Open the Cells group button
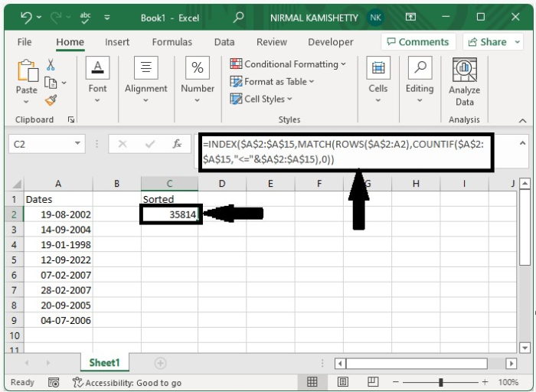This screenshot has width=536, height=392. pyautogui.click(x=378, y=80)
